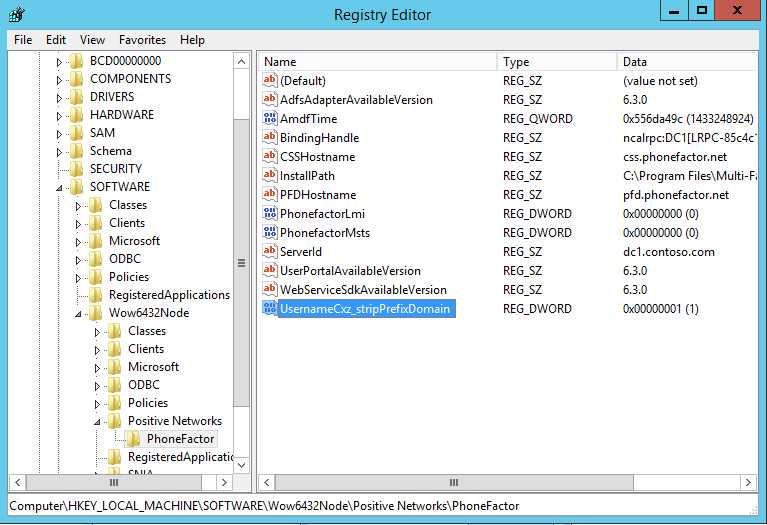Select the Classes key under SOFTWARE
767x525 pixels.
pyautogui.click(x=128, y=205)
